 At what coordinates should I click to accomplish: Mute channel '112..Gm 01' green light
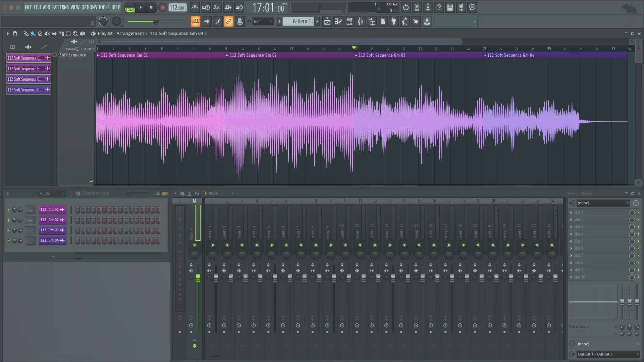coord(9,210)
